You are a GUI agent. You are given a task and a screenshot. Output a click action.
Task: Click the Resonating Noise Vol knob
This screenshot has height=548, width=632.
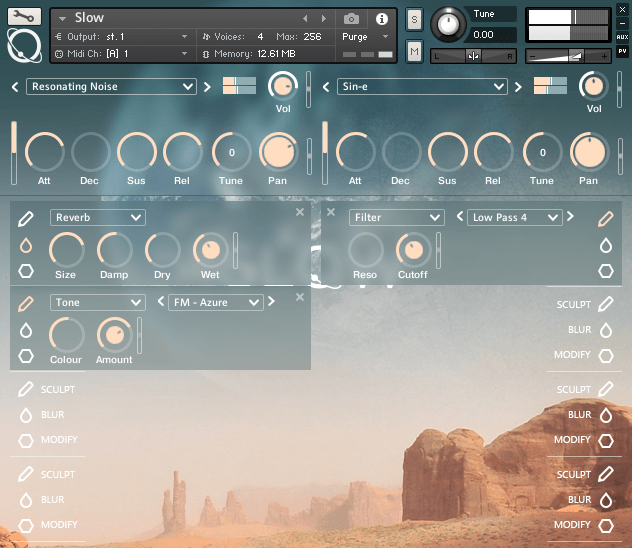point(283,86)
